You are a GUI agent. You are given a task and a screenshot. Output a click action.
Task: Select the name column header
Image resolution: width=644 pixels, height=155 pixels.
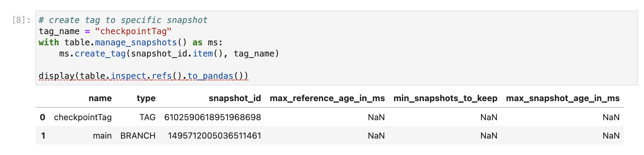tap(100, 98)
